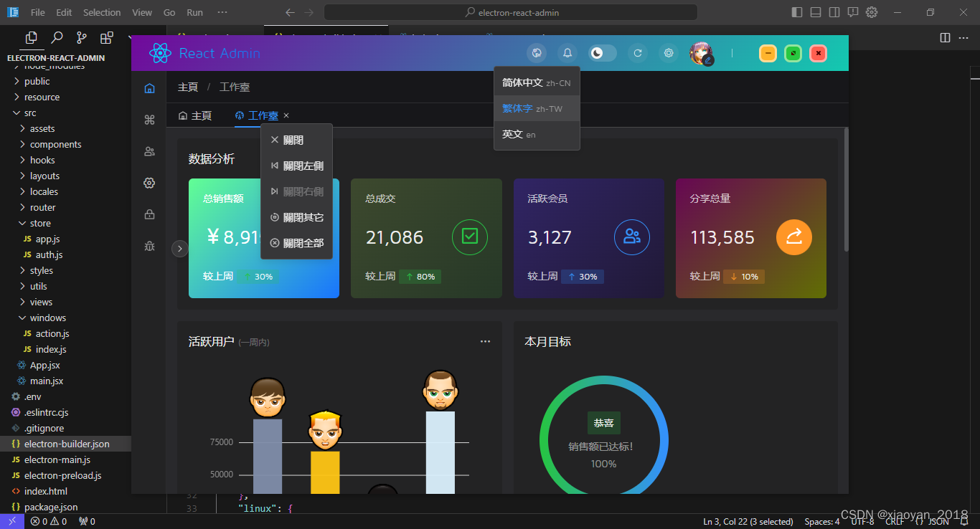Choose 简体中文 zh-CN language option
This screenshot has width=980, height=529.
tap(537, 82)
